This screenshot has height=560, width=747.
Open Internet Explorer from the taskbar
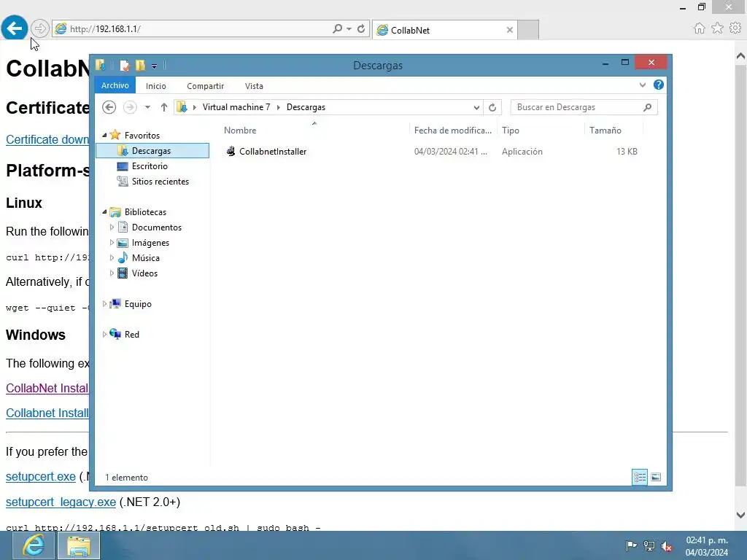(34, 545)
